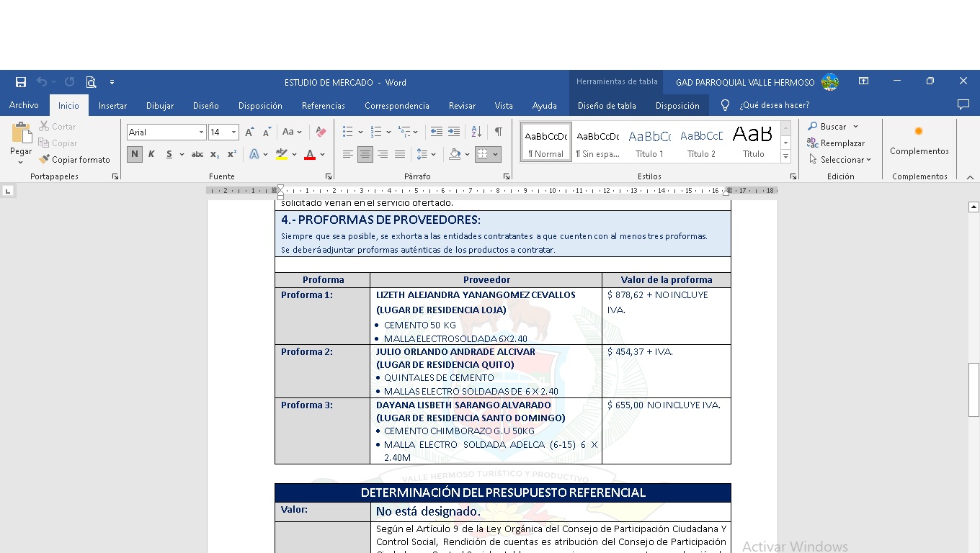Image resolution: width=980 pixels, height=553 pixels.
Task: Click the Save icon in the title bar
Action: [21, 82]
